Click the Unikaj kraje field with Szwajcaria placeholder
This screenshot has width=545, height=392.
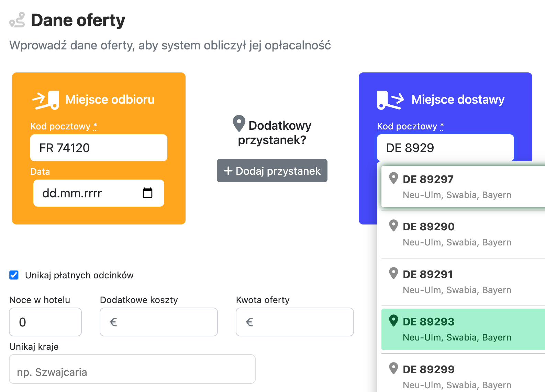point(132,369)
